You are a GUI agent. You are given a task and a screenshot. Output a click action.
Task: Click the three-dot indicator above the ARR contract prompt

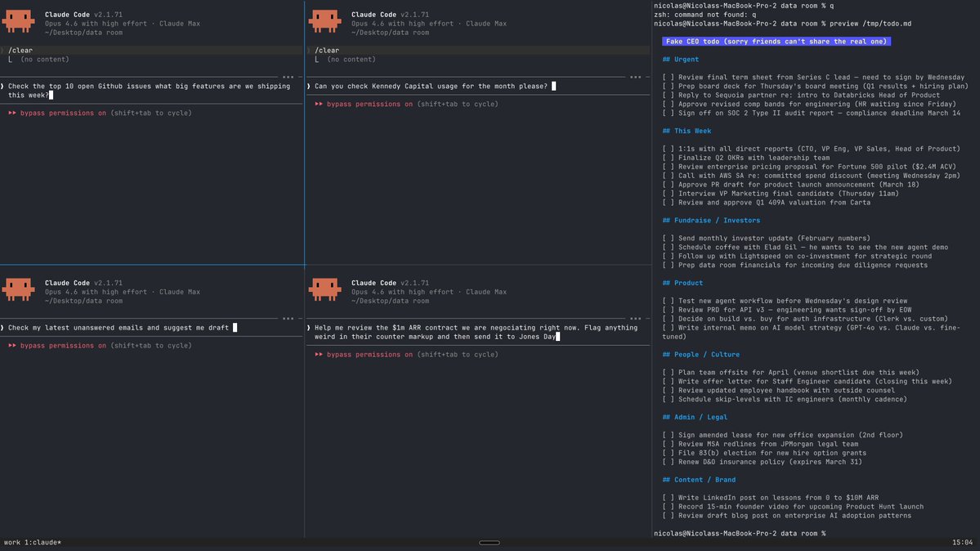[636, 318]
